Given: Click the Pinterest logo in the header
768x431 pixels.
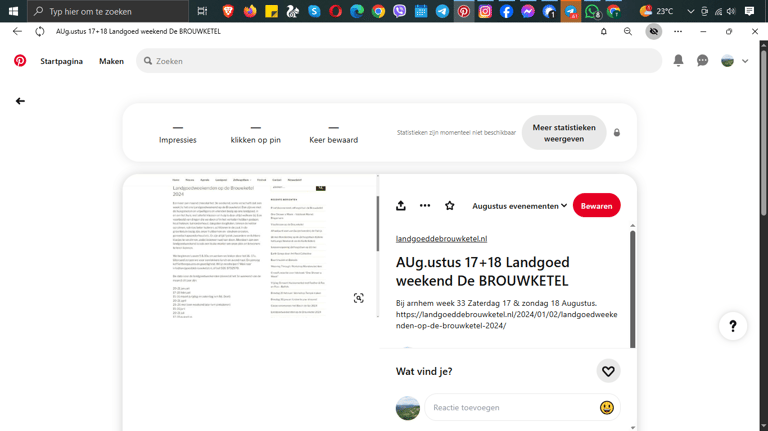Looking at the screenshot, I should click(x=20, y=61).
